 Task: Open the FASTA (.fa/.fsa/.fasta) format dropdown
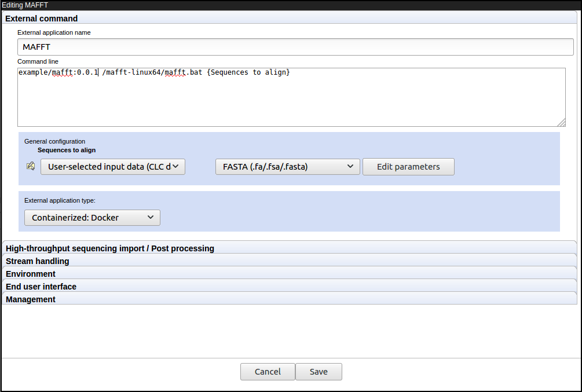[x=288, y=166]
